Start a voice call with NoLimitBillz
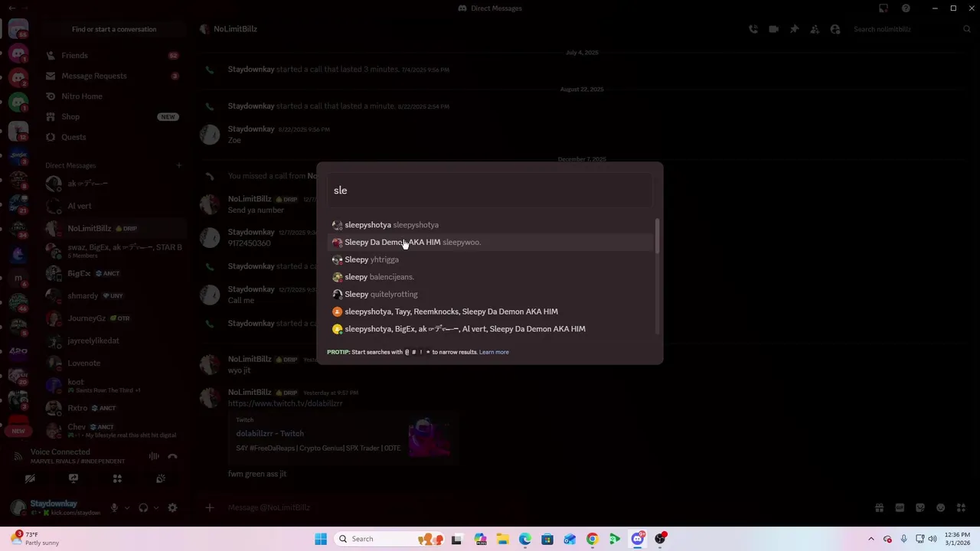 753,29
